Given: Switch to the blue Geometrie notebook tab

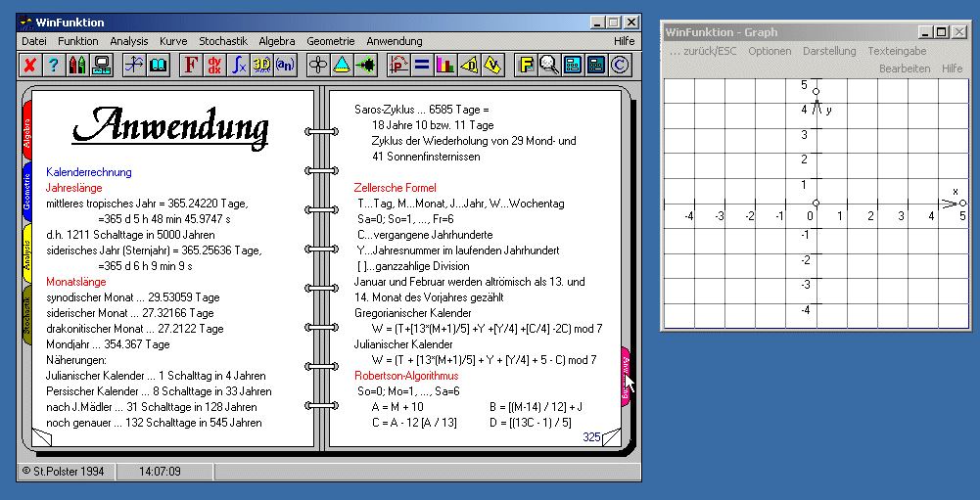Looking at the screenshot, I should (x=27, y=194).
